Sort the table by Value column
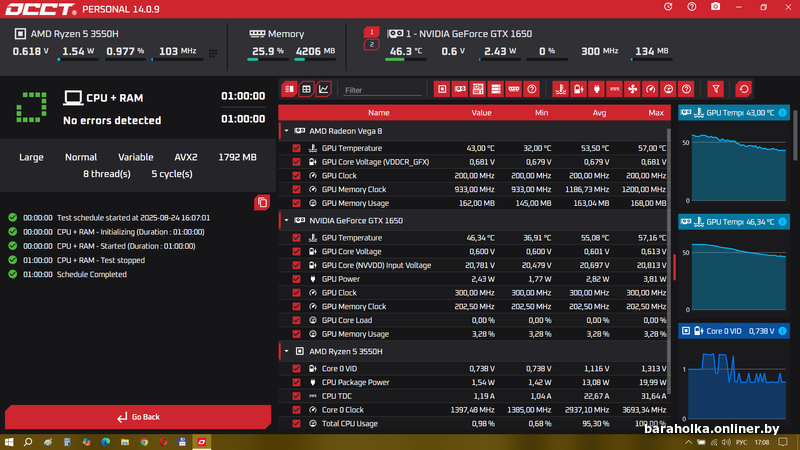Image resolution: width=800 pixels, height=450 pixels. click(481, 113)
